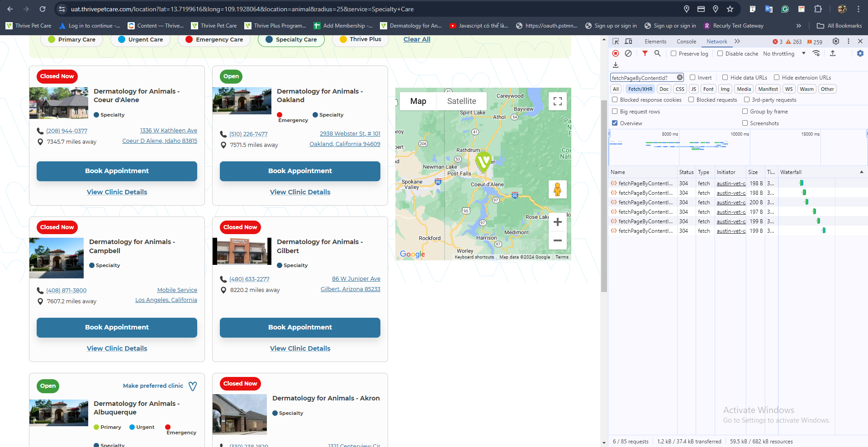Click the Name column header
The width and height of the screenshot is (868, 447).
click(x=643, y=172)
